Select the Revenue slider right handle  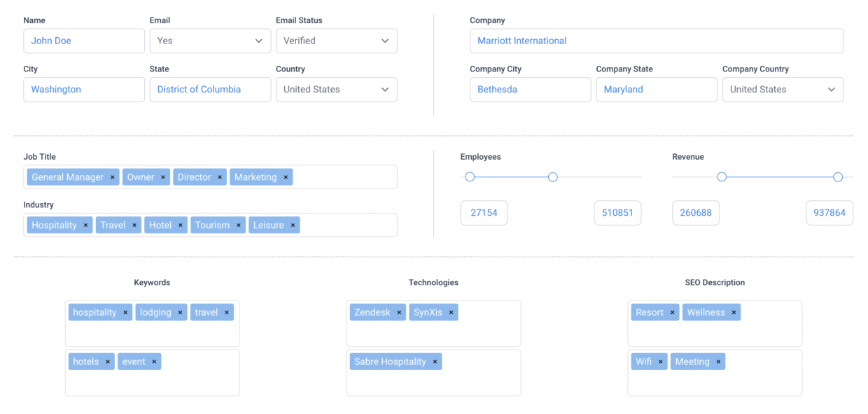(837, 177)
